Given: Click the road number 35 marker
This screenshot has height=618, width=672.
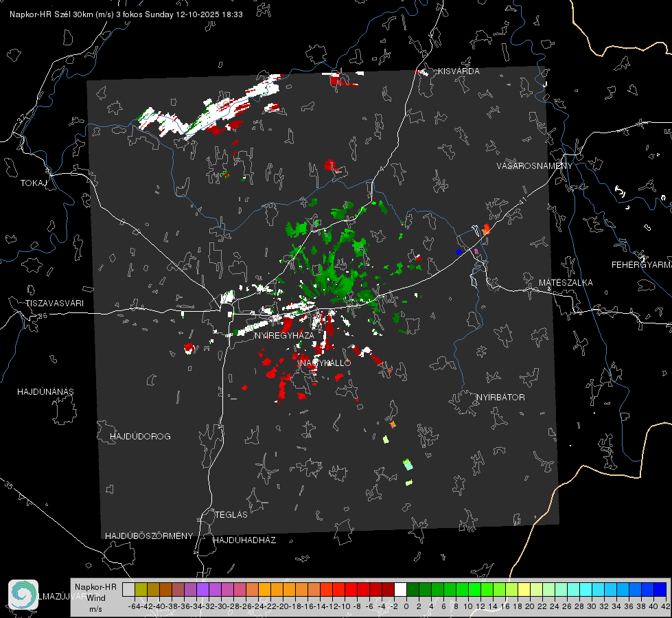Looking at the screenshot, I should point(9,485).
